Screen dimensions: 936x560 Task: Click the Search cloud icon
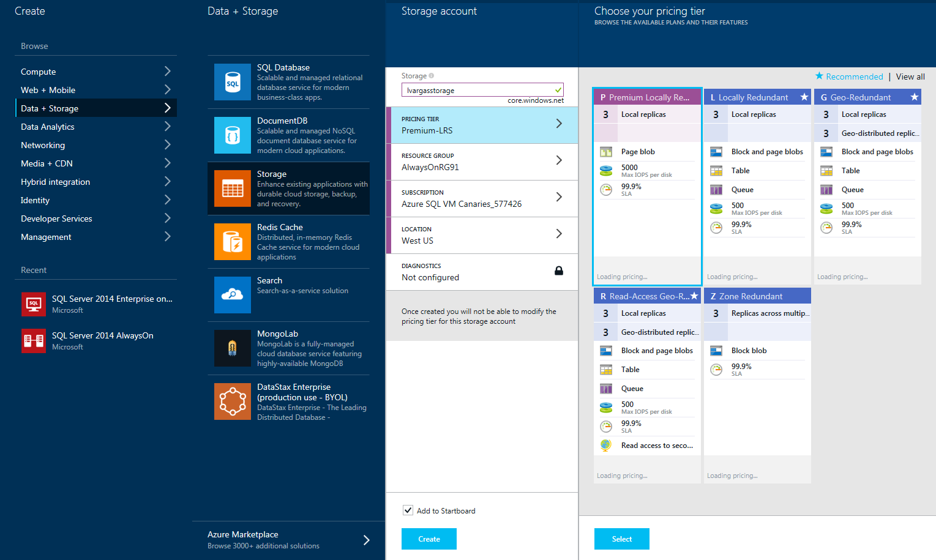(233, 295)
